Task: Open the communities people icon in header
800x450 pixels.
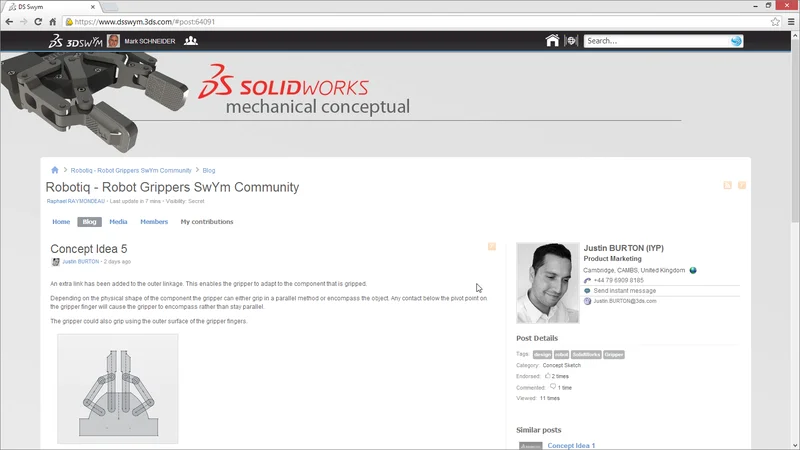Action: click(191, 40)
